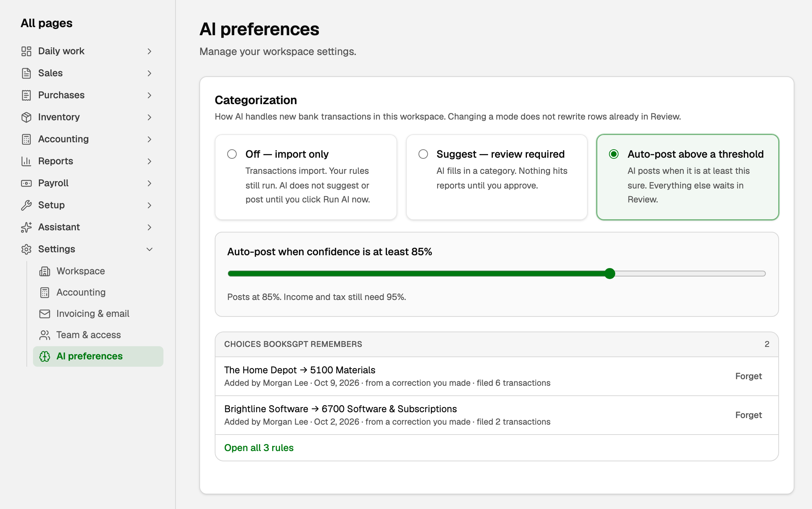Click the Assistant sparkles icon

coord(26,227)
